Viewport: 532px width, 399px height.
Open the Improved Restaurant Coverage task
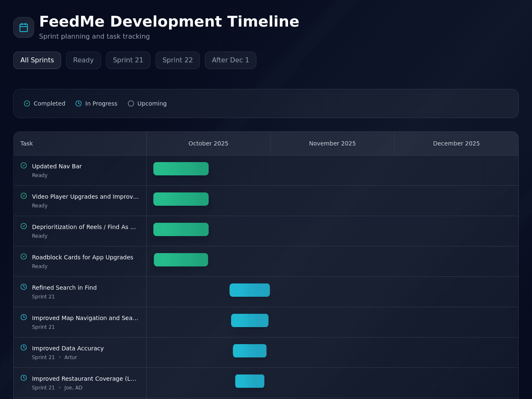(84, 379)
